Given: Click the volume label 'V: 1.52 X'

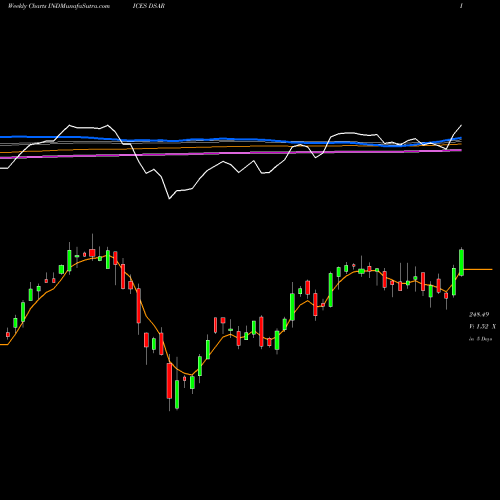Looking at the screenshot, I should click(x=482, y=326).
